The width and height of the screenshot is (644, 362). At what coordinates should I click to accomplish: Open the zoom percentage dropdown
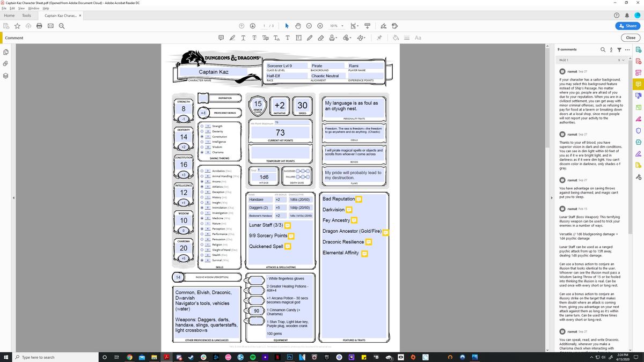click(340, 26)
